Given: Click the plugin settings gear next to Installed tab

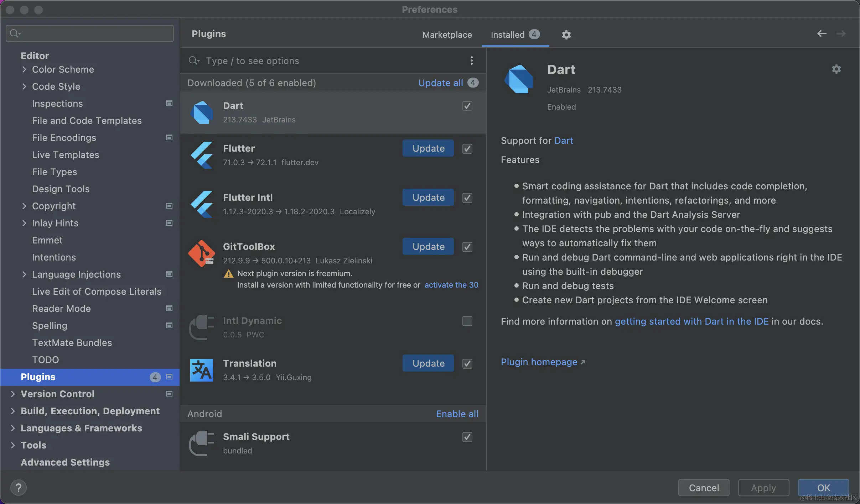Looking at the screenshot, I should [566, 35].
